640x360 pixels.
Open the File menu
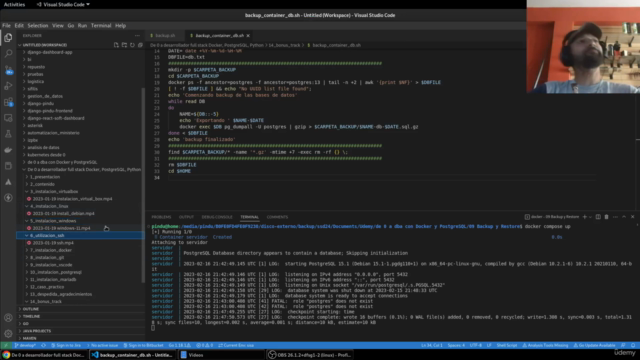(x=7, y=25)
